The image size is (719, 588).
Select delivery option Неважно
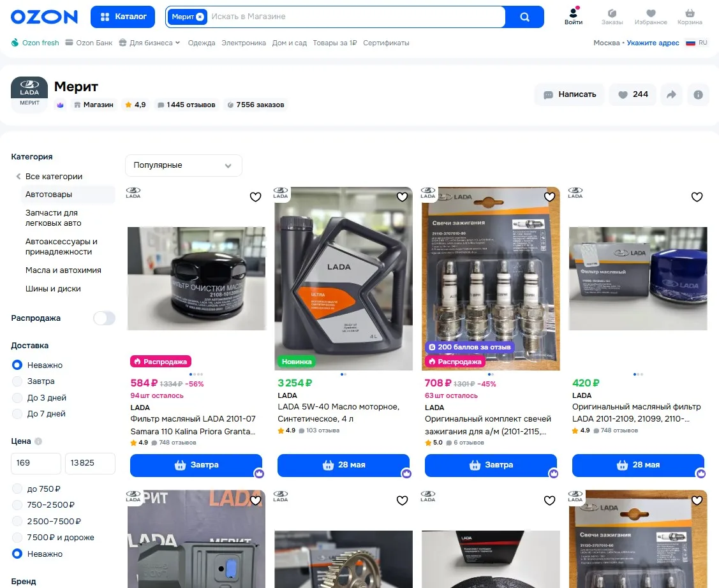17,365
